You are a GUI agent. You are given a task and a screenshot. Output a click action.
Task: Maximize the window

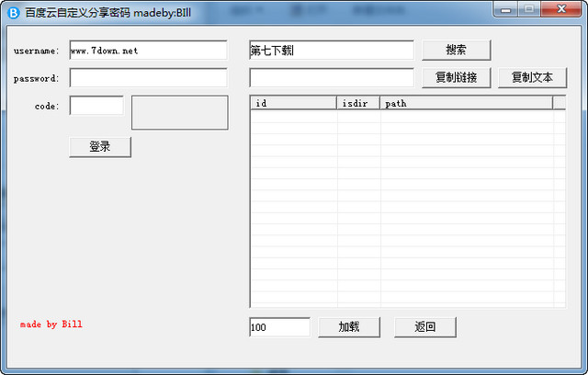[529, 9]
